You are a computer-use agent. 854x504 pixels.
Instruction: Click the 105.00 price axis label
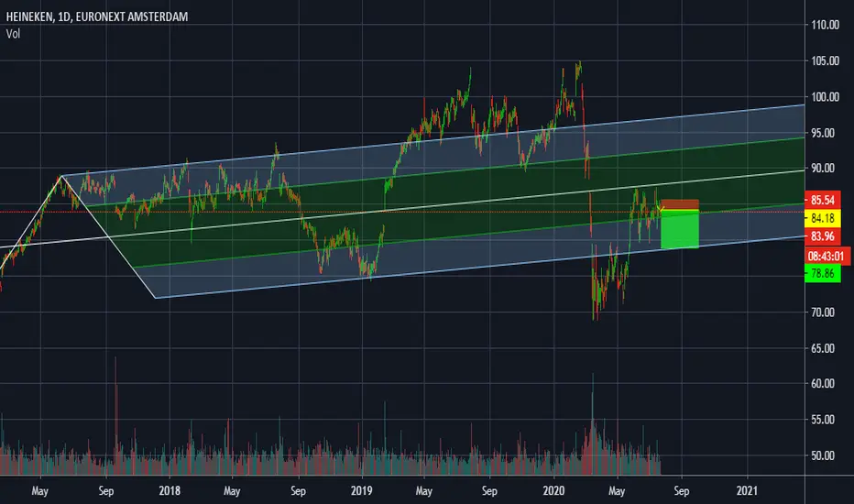(x=825, y=61)
